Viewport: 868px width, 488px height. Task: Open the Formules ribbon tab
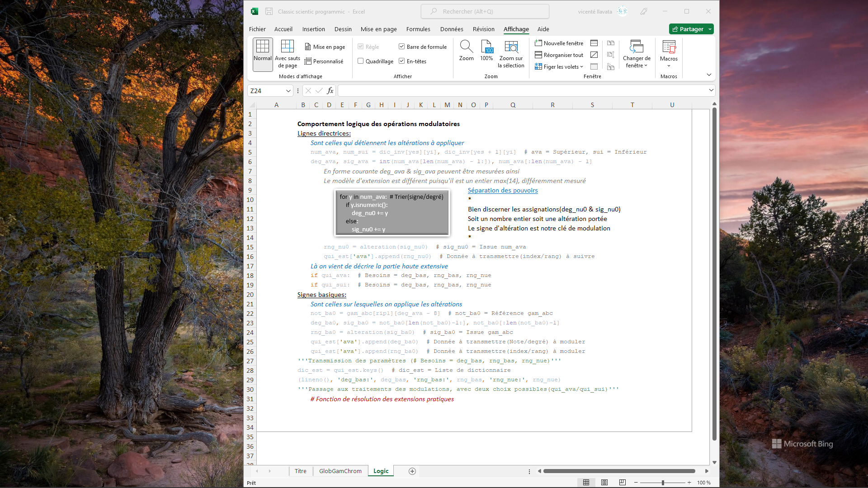tap(418, 29)
